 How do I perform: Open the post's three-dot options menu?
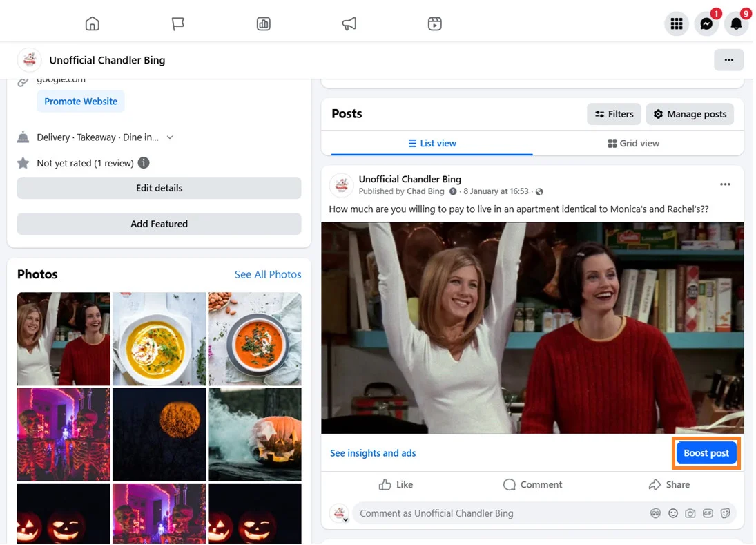[725, 184]
